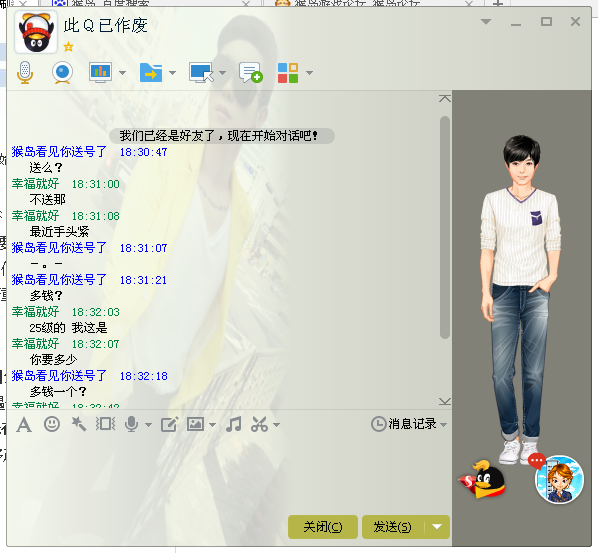Click the message 你要多少
598x553 pixels.
(53, 360)
